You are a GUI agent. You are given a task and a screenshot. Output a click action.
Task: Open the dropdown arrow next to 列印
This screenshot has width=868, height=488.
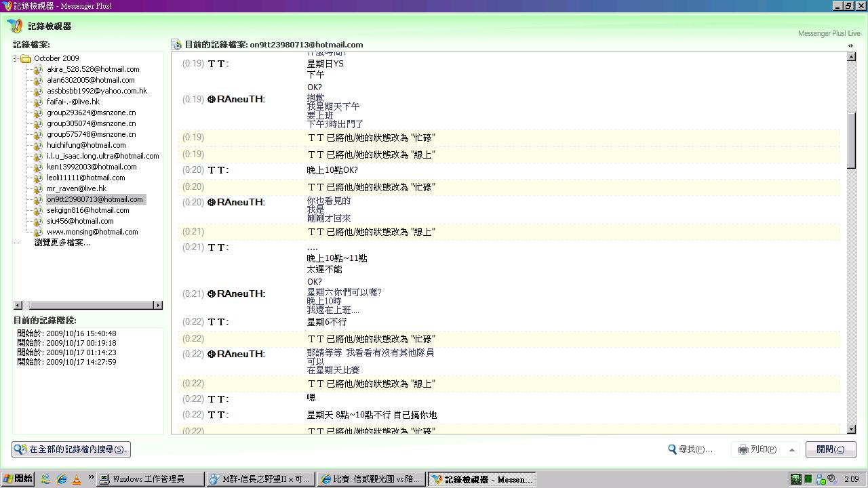tap(791, 449)
